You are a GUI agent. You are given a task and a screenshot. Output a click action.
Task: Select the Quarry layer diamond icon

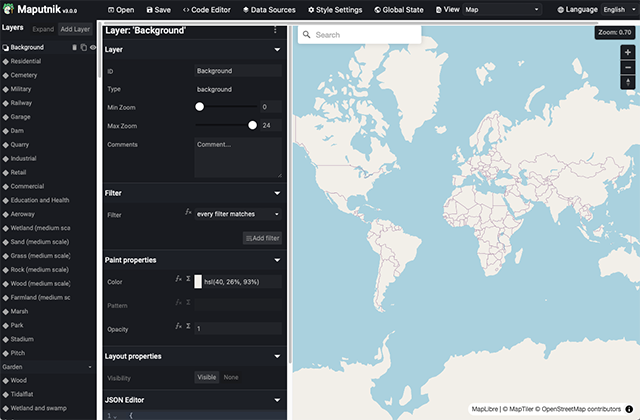(x=6, y=145)
